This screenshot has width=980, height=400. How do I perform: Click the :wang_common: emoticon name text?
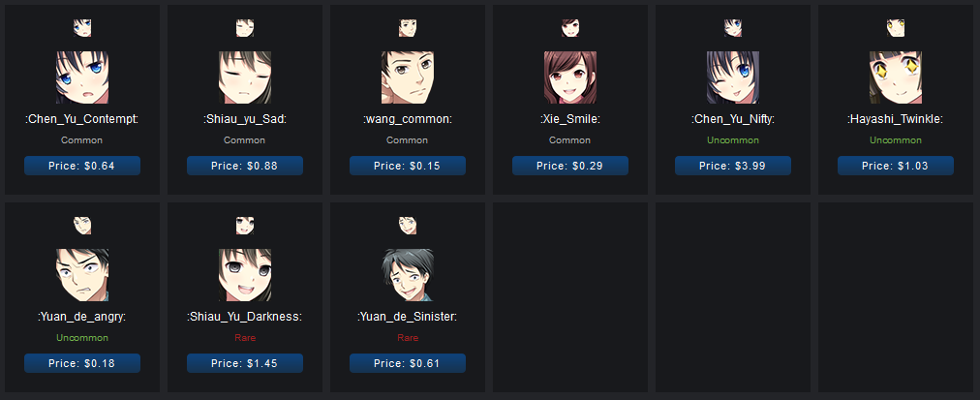(x=408, y=119)
